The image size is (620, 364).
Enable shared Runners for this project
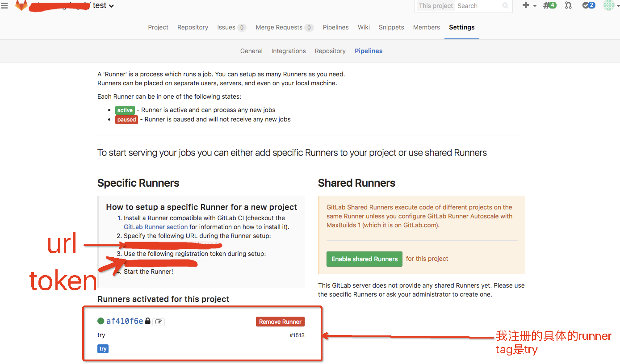click(x=364, y=259)
